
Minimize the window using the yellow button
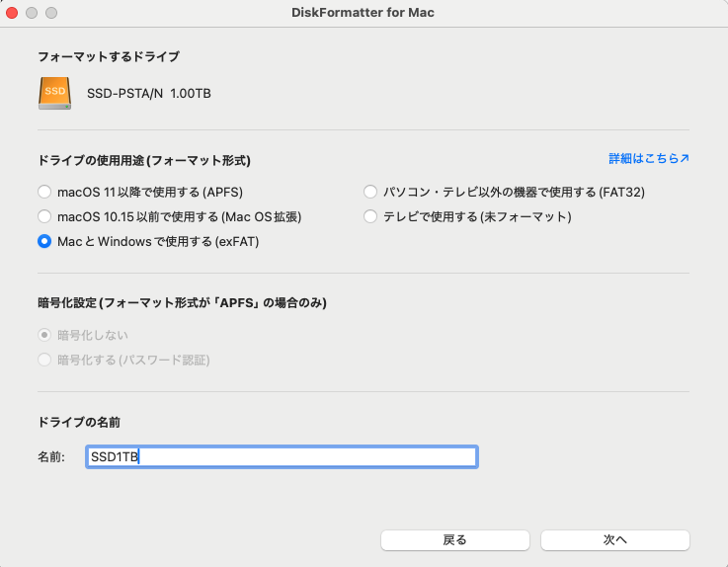pyautogui.click(x=33, y=13)
